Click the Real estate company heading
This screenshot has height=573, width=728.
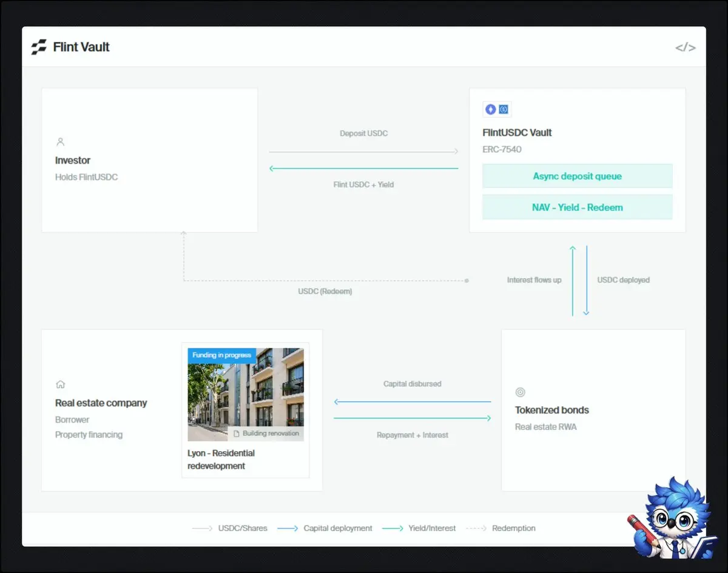[101, 403]
